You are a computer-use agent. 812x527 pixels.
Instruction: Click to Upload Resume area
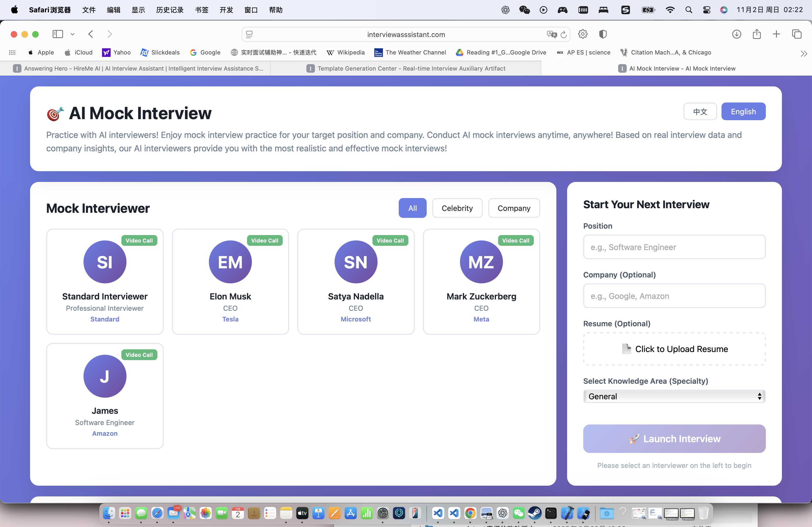pos(674,349)
